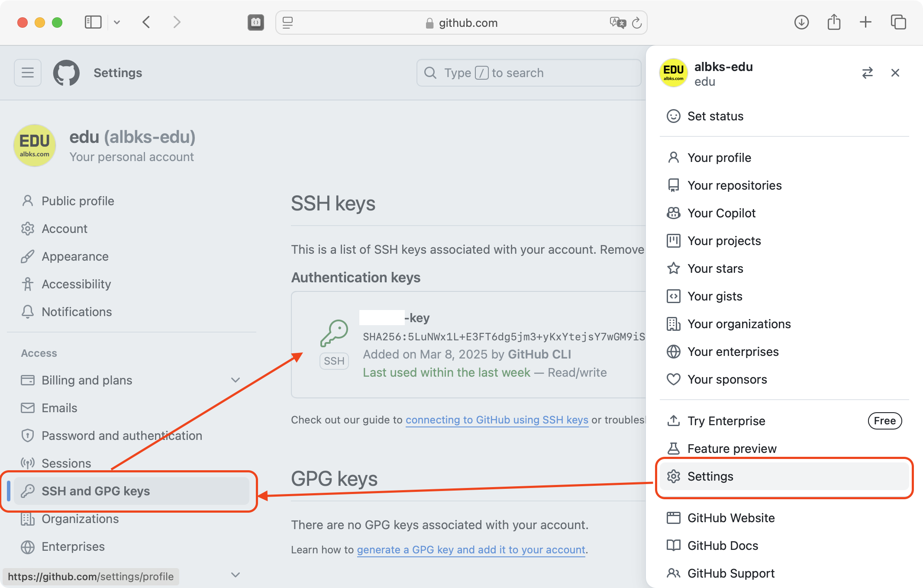Choose Your Copilot from menu
923x588 pixels.
(721, 213)
